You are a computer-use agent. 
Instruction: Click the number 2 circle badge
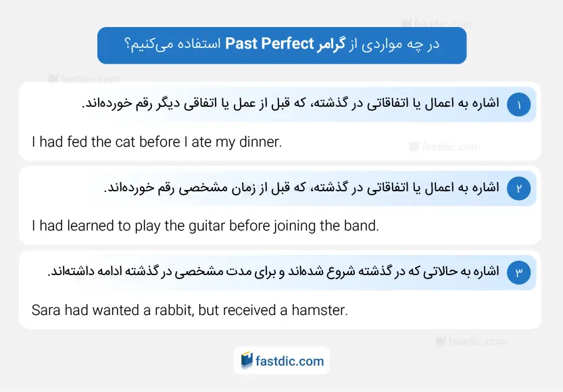tap(518, 189)
